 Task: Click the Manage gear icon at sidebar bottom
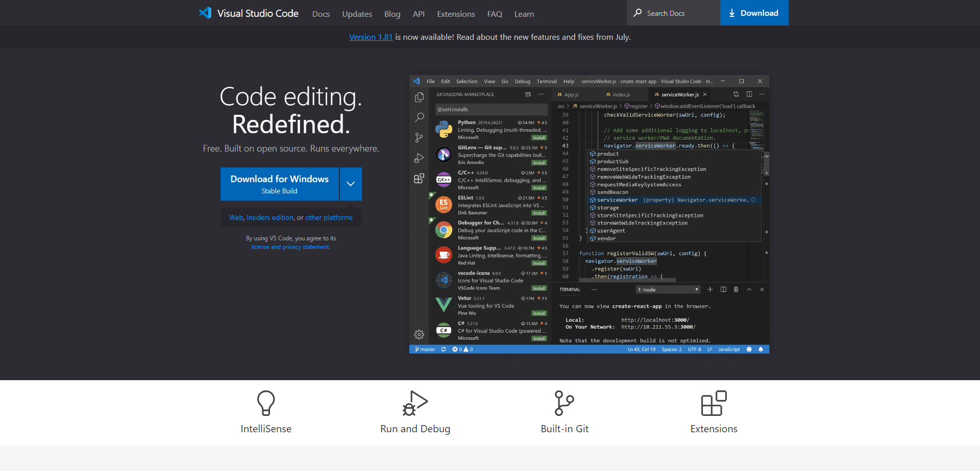(x=419, y=335)
